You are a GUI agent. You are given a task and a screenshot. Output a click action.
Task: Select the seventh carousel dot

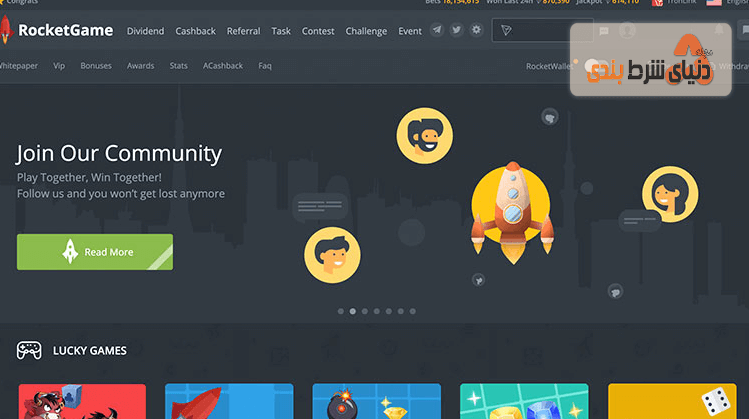(x=412, y=312)
